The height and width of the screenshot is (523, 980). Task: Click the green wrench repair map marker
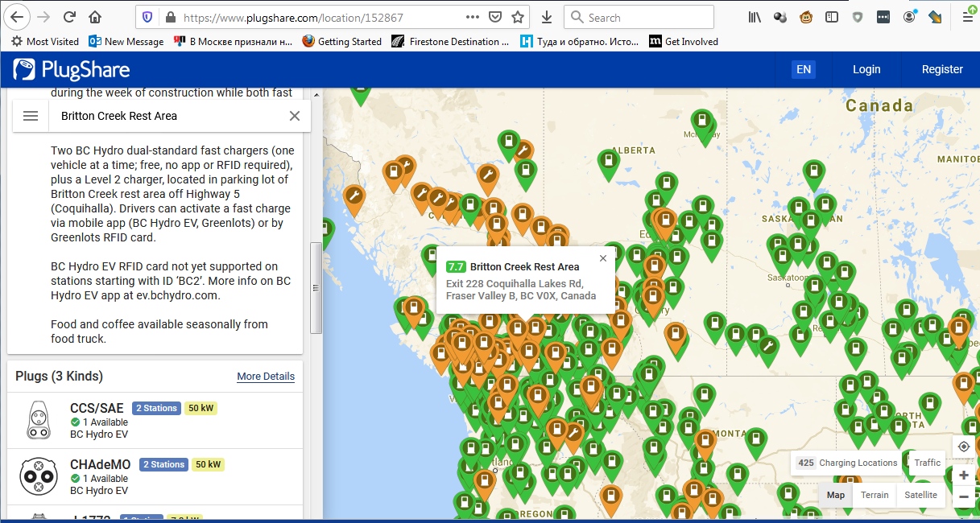point(768,348)
